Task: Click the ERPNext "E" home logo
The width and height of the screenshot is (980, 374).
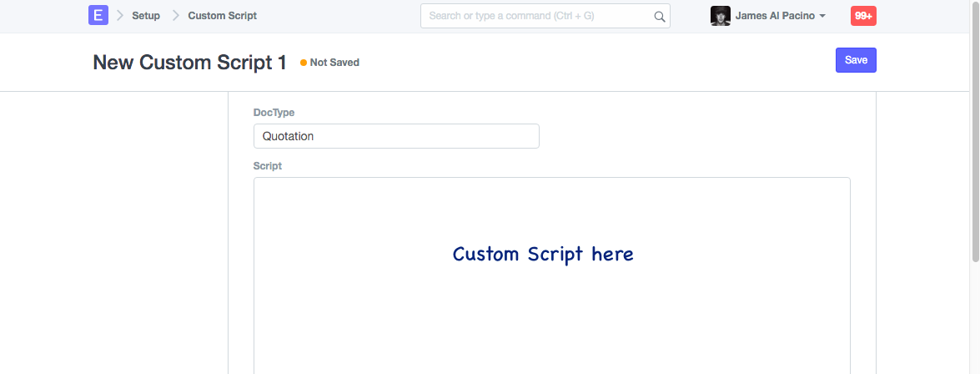Action: (x=98, y=15)
